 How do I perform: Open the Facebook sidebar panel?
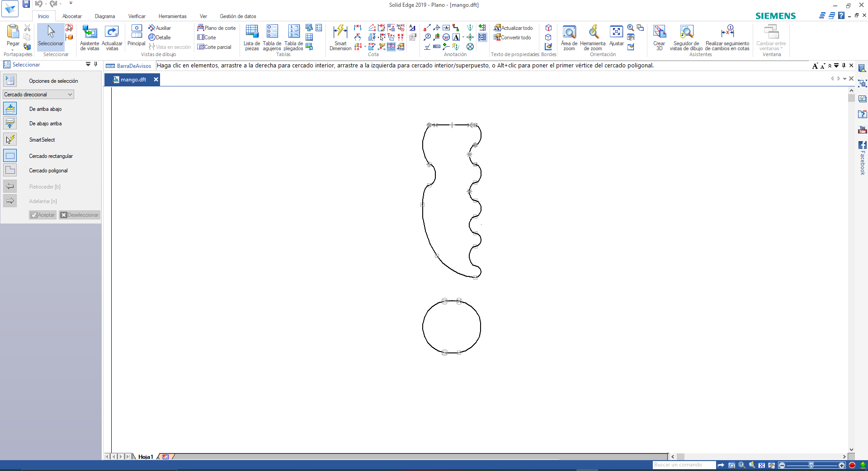(x=862, y=158)
